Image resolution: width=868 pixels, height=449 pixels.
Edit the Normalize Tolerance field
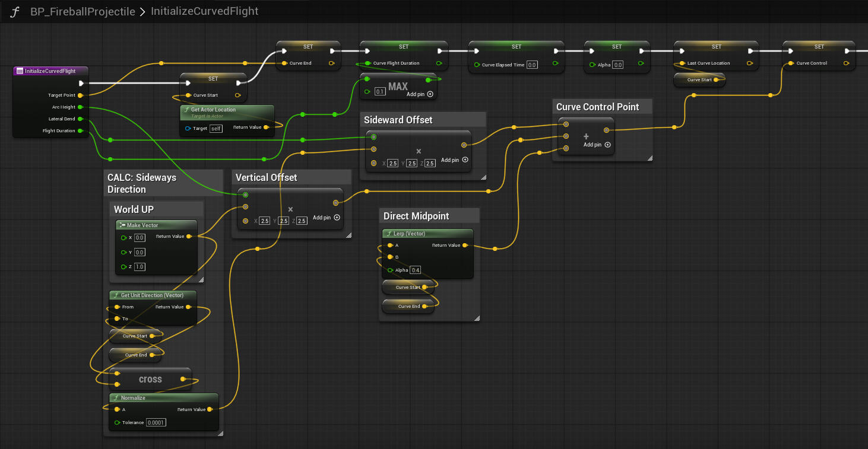point(156,422)
